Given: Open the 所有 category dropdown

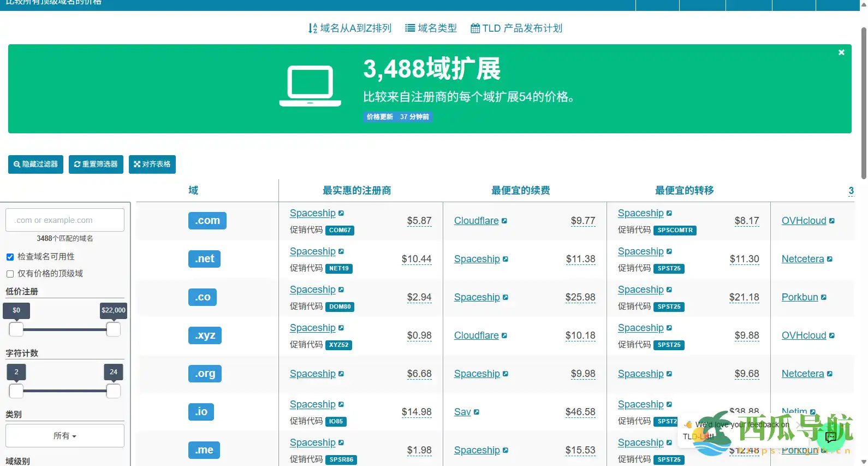Looking at the screenshot, I should click(x=65, y=436).
